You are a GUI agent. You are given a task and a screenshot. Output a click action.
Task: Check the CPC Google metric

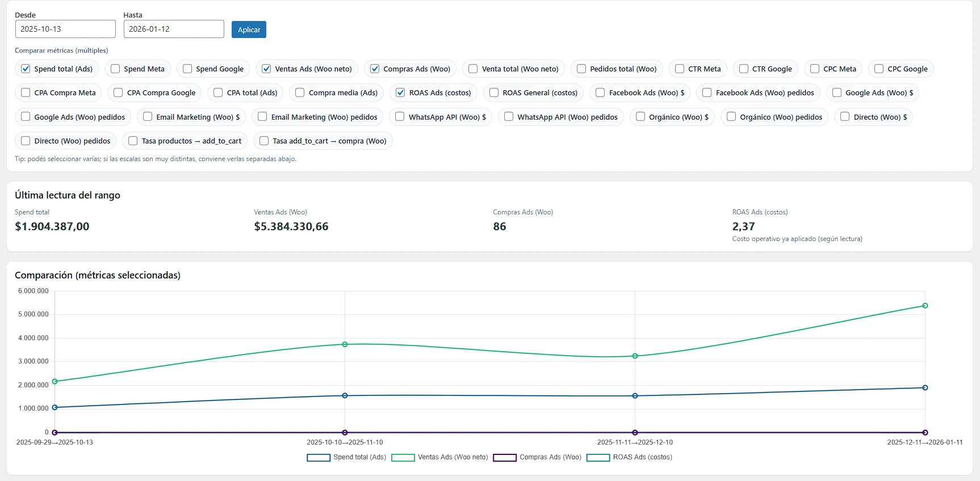pos(879,69)
